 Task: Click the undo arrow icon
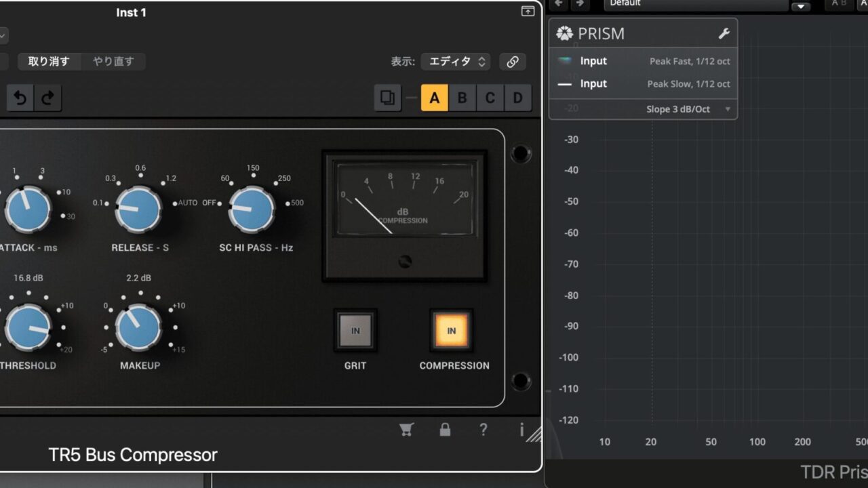coord(20,98)
